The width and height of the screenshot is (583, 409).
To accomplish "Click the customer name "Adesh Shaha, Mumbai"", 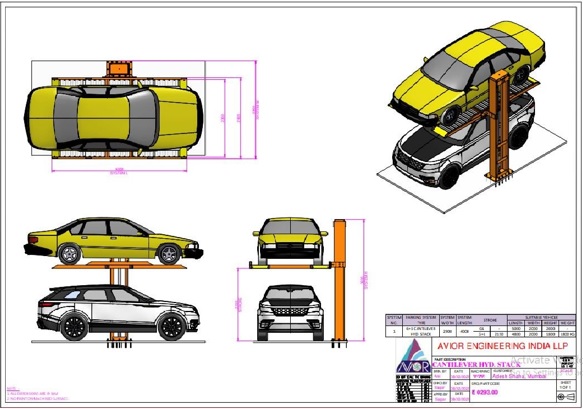I will coord(519,376).
